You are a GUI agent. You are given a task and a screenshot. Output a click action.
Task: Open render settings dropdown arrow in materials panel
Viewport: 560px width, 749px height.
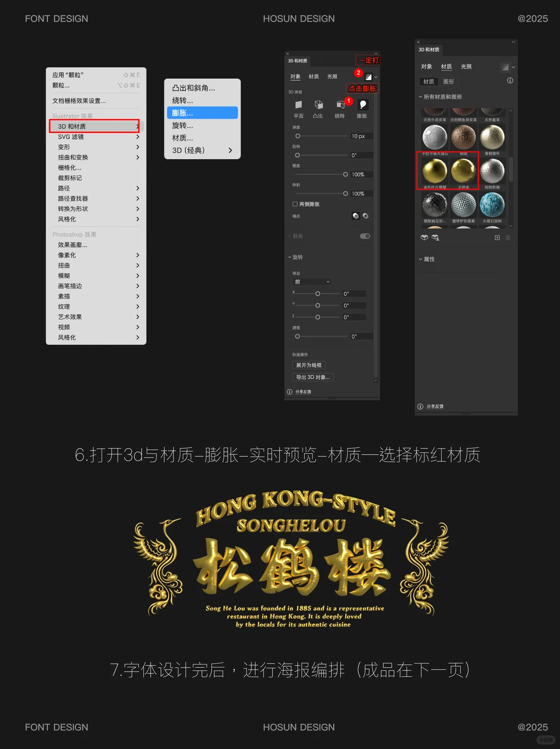(513, 67)
